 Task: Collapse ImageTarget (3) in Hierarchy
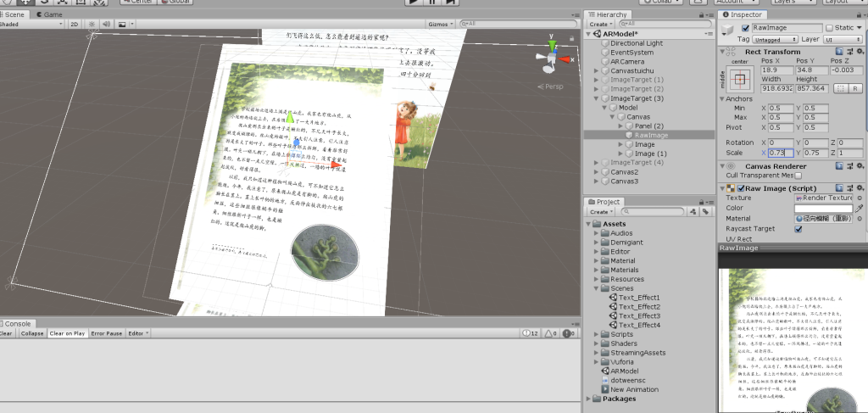[x=596, y=98]
